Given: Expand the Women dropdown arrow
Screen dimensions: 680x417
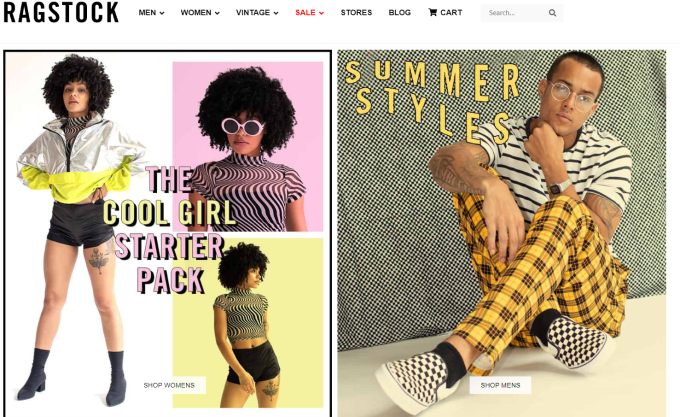Looking at the screenshot, I should 217,13.
